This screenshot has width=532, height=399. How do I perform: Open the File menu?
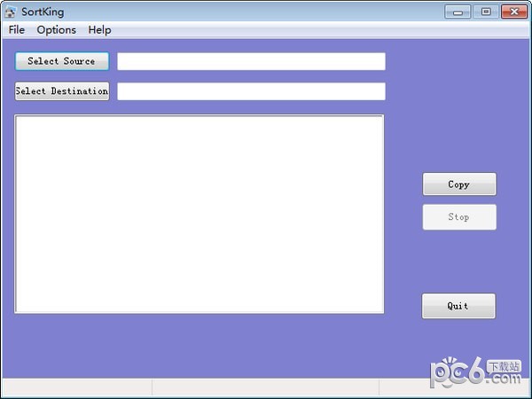17,30
